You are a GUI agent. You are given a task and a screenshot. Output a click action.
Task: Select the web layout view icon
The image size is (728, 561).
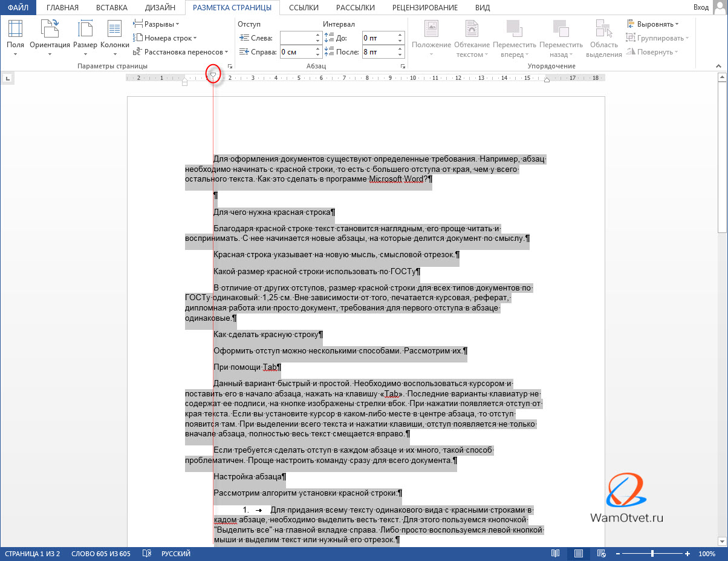coord(601,554)
